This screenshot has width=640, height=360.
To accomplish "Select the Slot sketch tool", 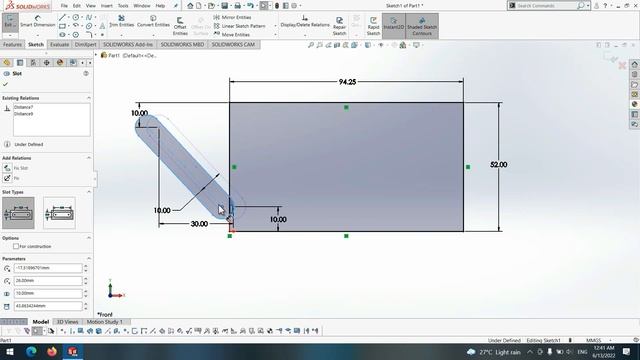I will pyautogui.click(x=62, y=35).
